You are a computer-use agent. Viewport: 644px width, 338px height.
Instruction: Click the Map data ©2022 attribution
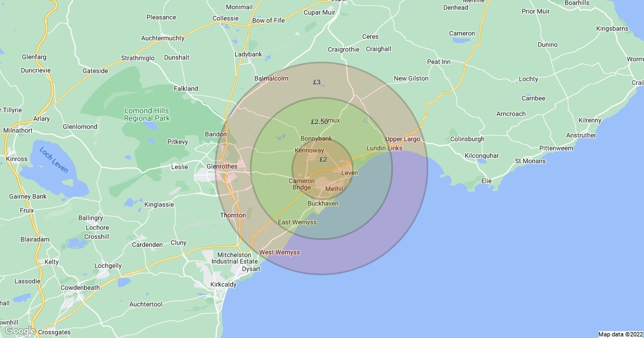[x=620, y=334]
